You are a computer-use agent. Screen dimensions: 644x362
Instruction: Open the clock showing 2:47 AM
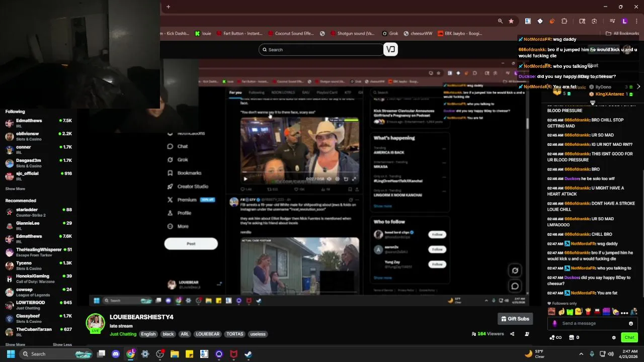(628, 354)
